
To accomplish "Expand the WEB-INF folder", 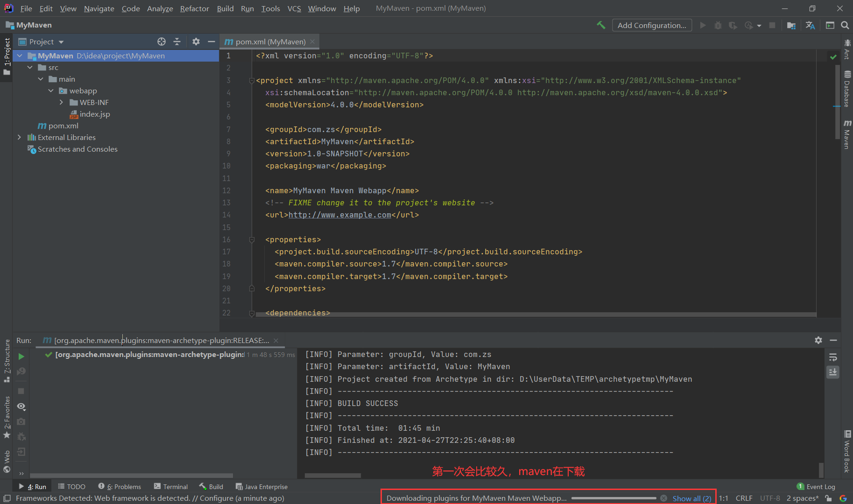I will point(61,102).
